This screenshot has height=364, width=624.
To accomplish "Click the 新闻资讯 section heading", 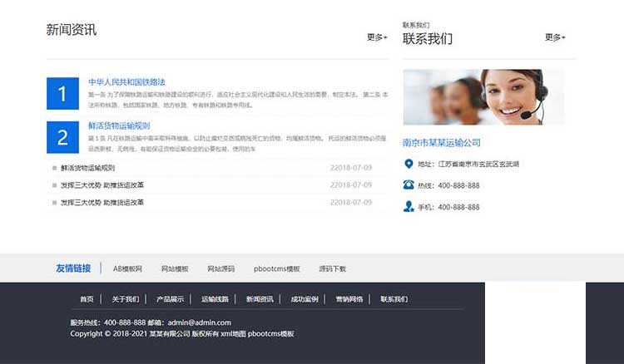I will (72, 30).
